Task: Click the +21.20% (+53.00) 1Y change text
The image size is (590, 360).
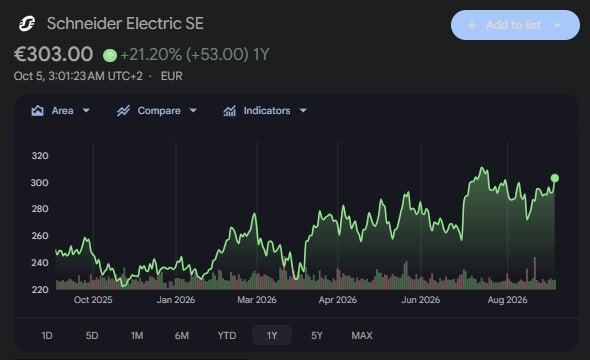Action: pos(195,55)
